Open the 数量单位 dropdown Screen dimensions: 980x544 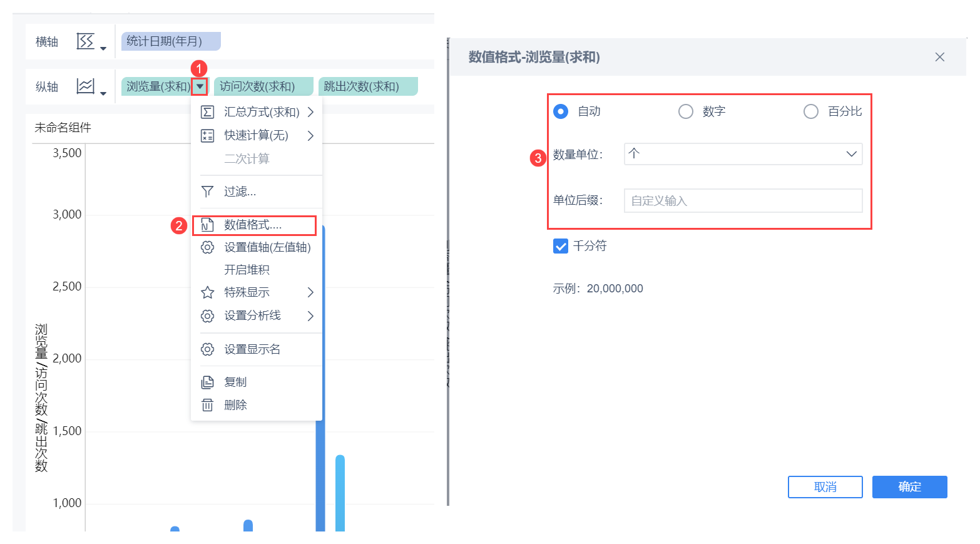point(743,154)
